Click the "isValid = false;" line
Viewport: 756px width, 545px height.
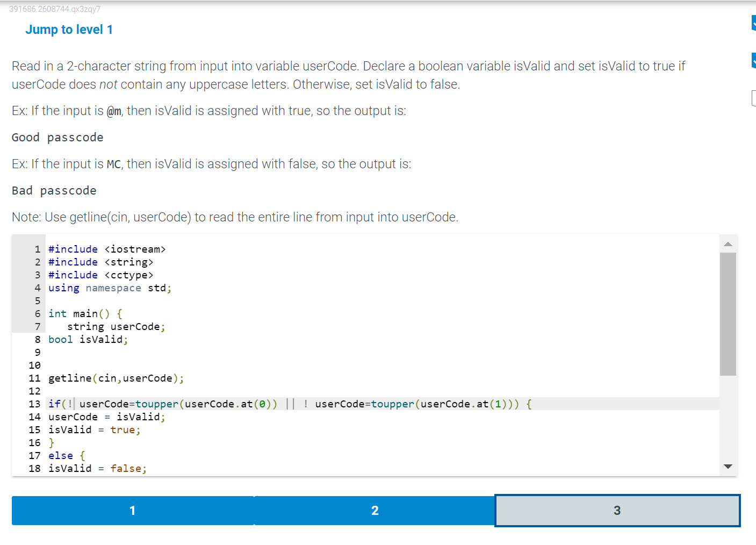(98, 469)
